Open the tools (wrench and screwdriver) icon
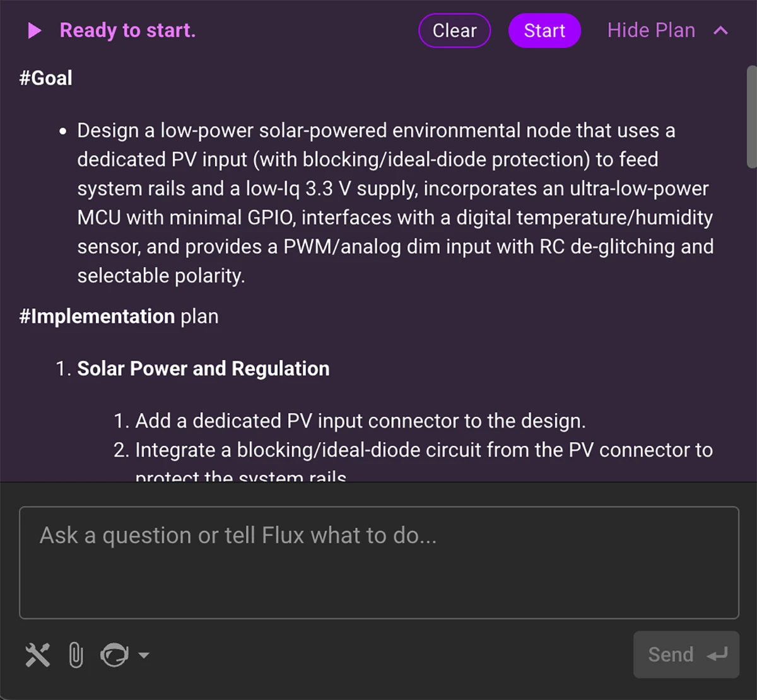 tap(38, 655)
